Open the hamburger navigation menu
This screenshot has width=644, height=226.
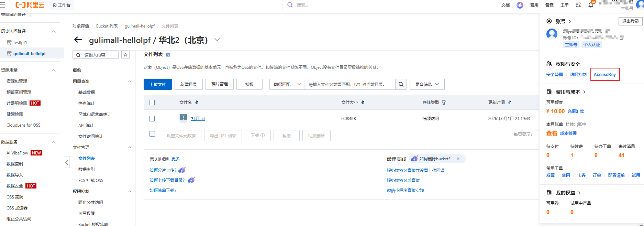tap(2, 5)
